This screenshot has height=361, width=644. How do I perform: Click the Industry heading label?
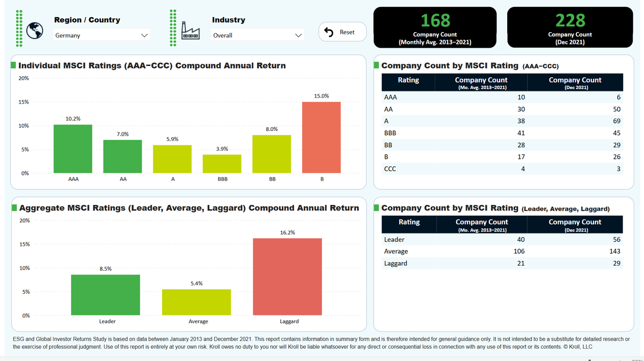point(229,20)
